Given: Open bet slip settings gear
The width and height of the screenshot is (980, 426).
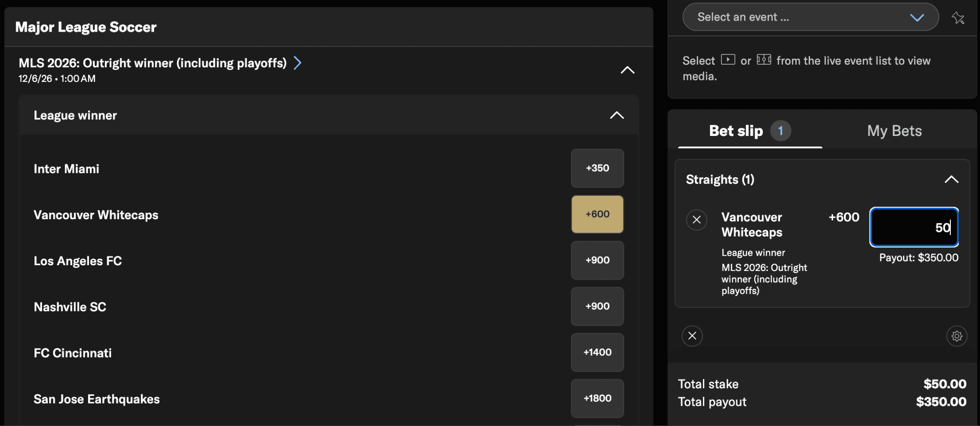Looking at the screenshot, I should [957, 336].
